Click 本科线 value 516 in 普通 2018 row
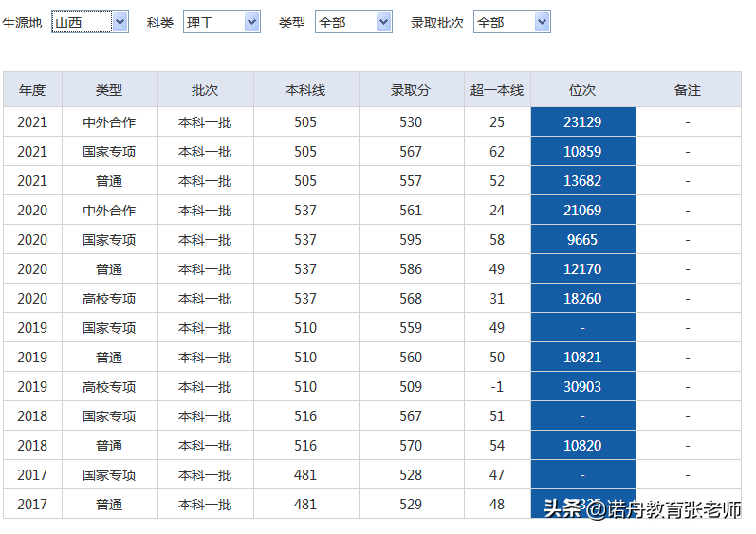Viewport: 756px width, 534px height. [x=305, y=446]
